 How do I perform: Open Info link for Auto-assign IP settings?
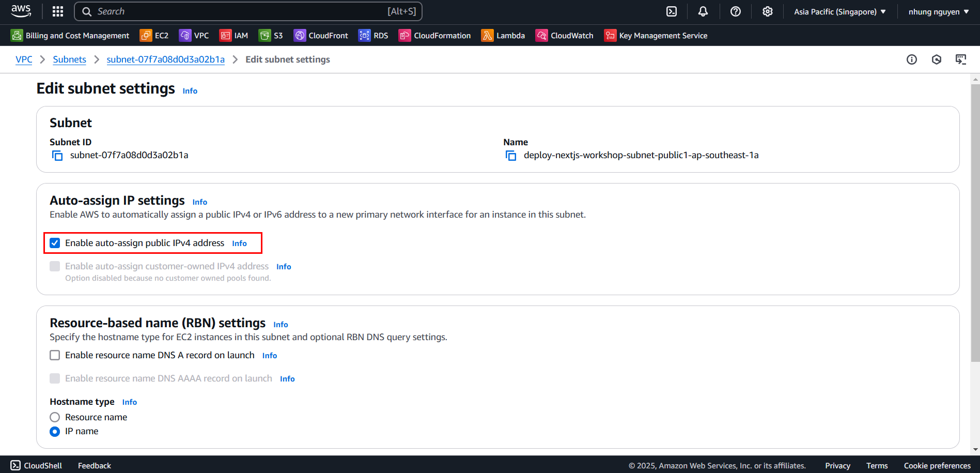pyautogui.click(x=199, y=202)
